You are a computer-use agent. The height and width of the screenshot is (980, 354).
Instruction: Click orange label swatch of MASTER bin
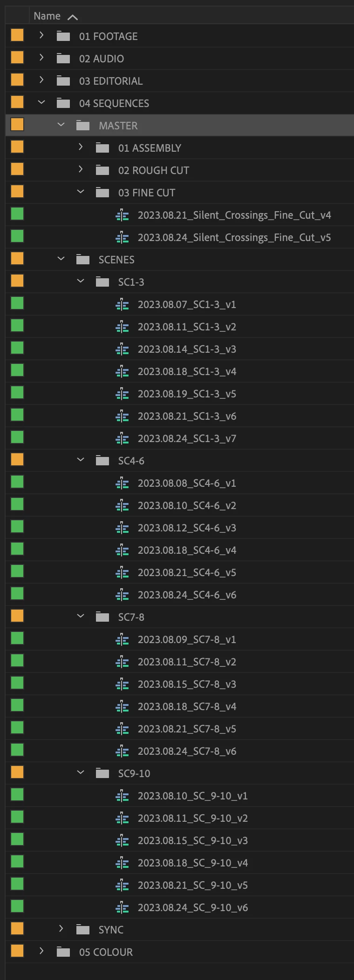pyautogui.click(x=17, y=125)
